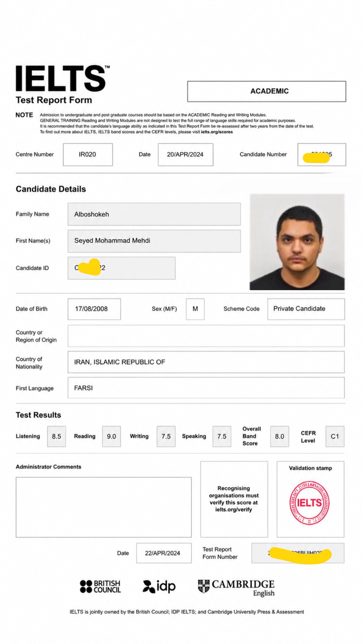Click the First Name(s) field
Viewport: 362px width, 644px height.
(154, 241)
